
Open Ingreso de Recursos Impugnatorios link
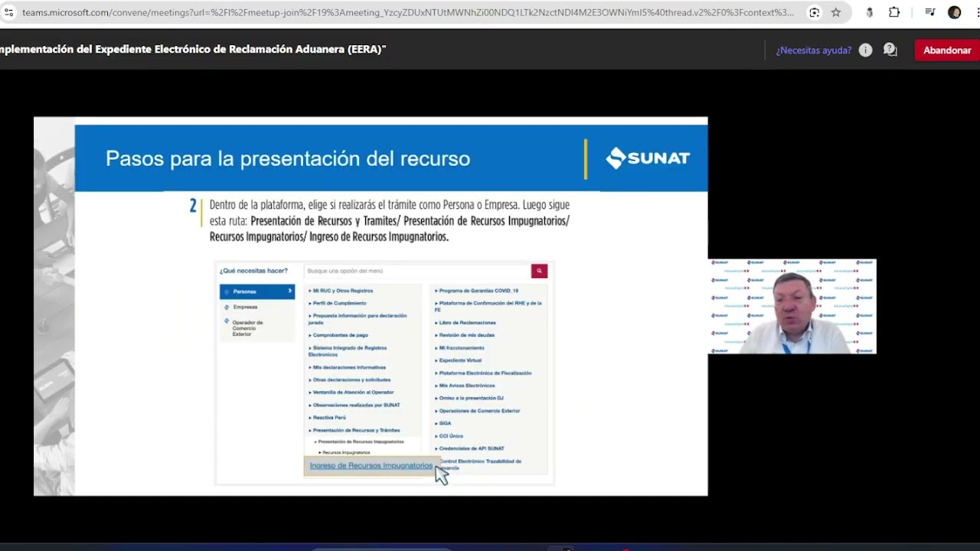point(371,466)
